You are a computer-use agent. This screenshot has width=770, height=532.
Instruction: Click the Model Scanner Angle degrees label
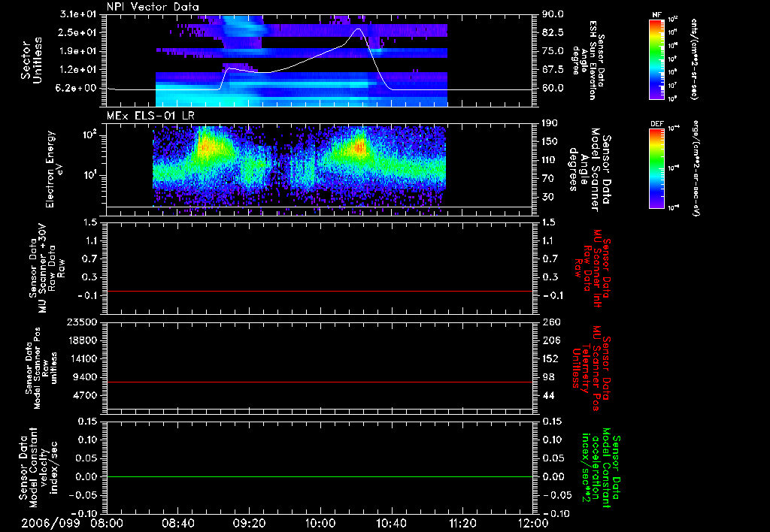590,169
